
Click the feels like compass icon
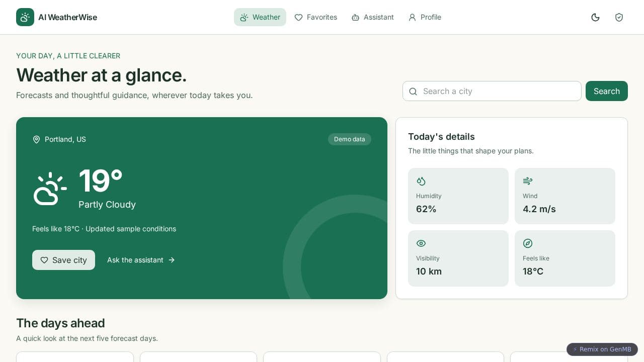click(x=528, y=243)
